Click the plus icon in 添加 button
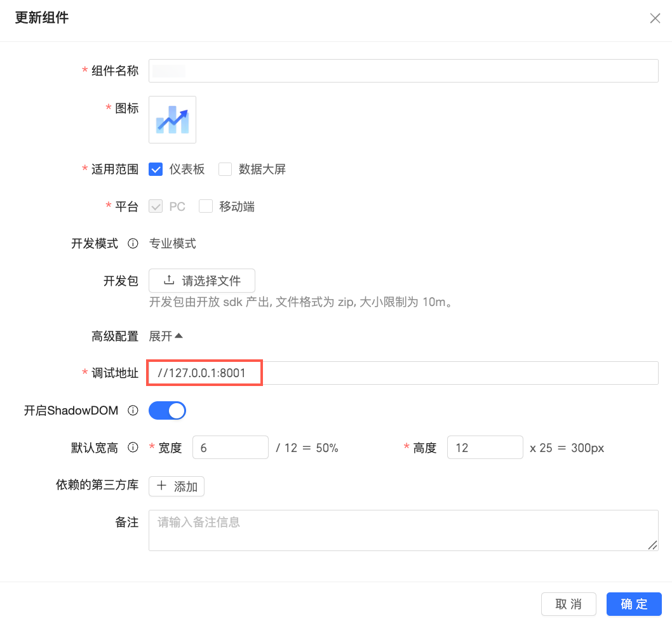The height and width of the screenshot is (626, 672). [161, 486]
